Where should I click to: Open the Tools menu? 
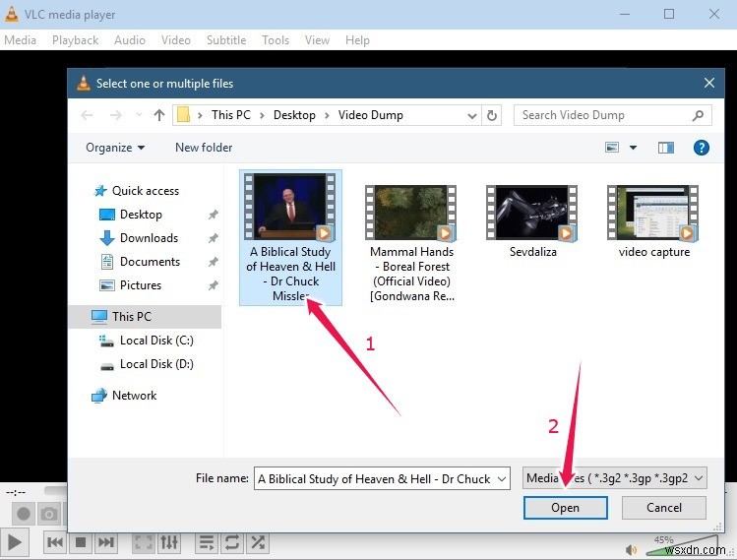coord(276,40)
